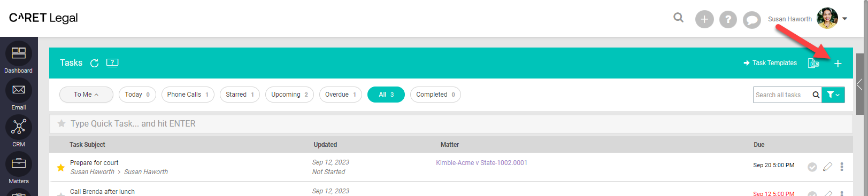Select the Completed filter tab

(435, 95)
